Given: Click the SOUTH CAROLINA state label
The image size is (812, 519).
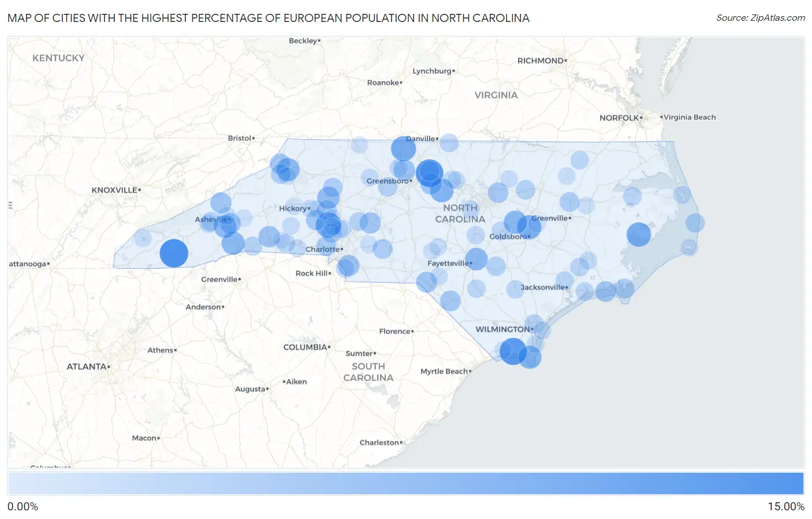Looking at the screenshot, I should coord(368,372).
